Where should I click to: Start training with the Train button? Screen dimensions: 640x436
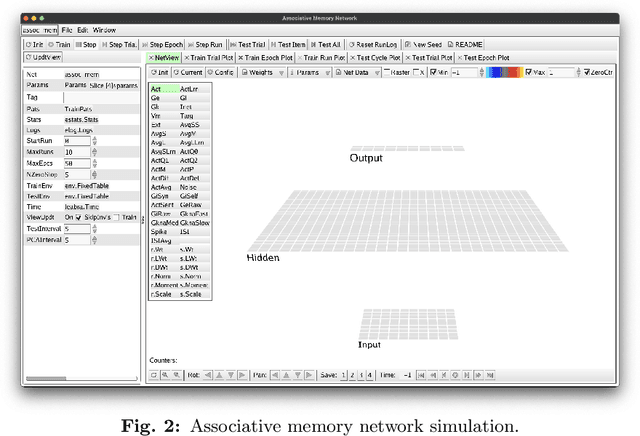59,44
